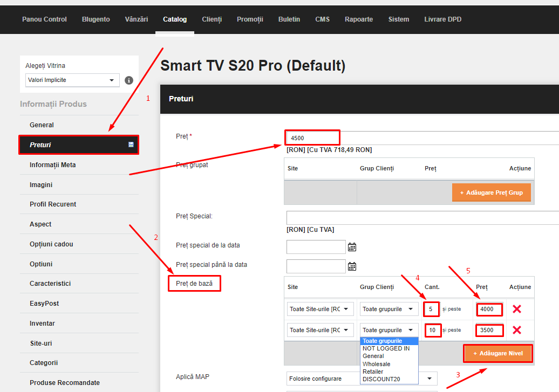This screenshot has width=559, height=392.
Task: Open site dropdown in quantity 10 tier row
Action: (x=320, y=330)
